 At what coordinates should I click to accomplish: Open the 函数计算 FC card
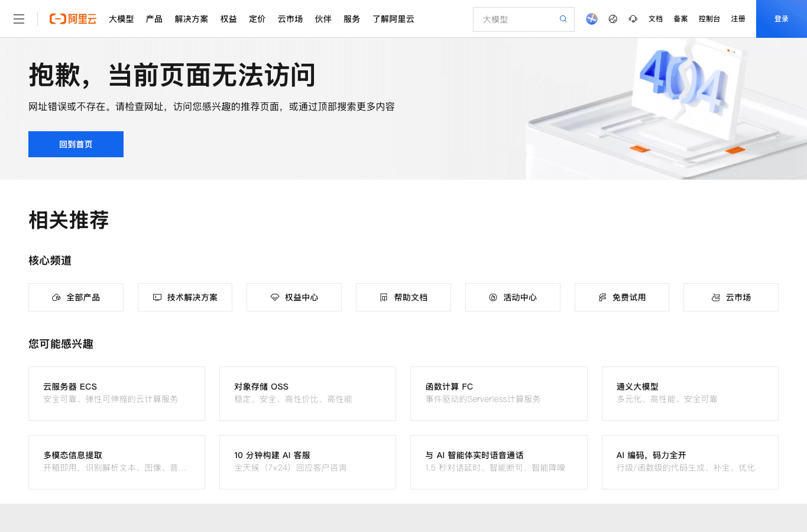(x=499, y=394)
